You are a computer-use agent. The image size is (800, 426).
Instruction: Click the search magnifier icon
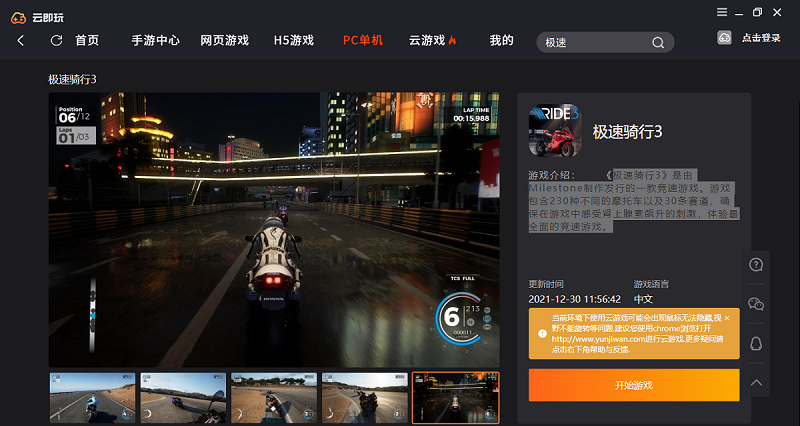pos(658,43)
